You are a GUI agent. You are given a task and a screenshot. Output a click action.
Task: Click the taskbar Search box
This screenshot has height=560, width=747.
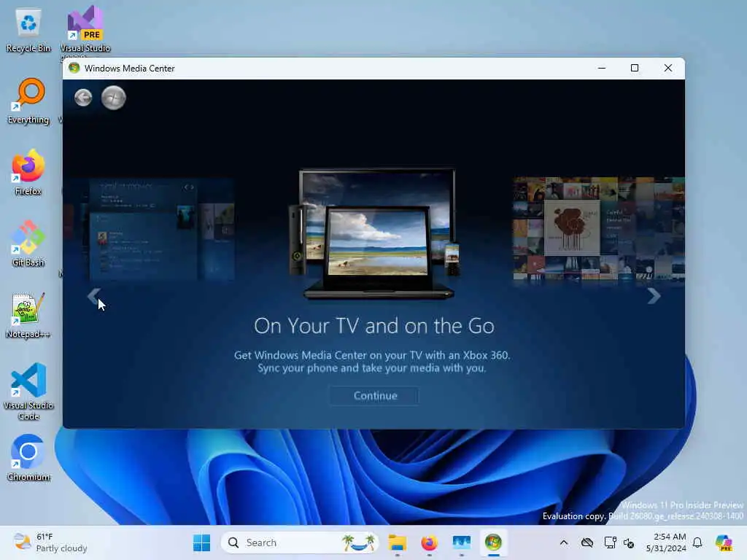(300, 542)
